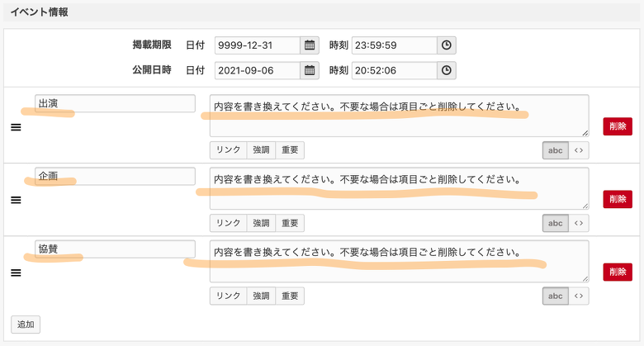Apply 重要 formatting in 協賛 editor
The height and width of the screenshot is (346, 644).
tap(290, 296)
